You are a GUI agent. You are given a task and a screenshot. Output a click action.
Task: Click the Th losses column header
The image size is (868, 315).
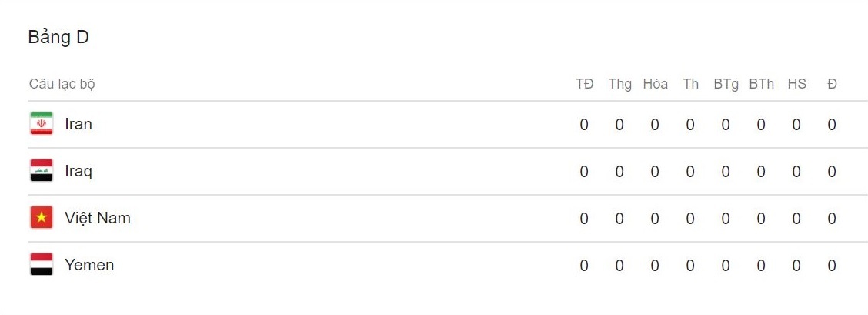coord(690,84)
